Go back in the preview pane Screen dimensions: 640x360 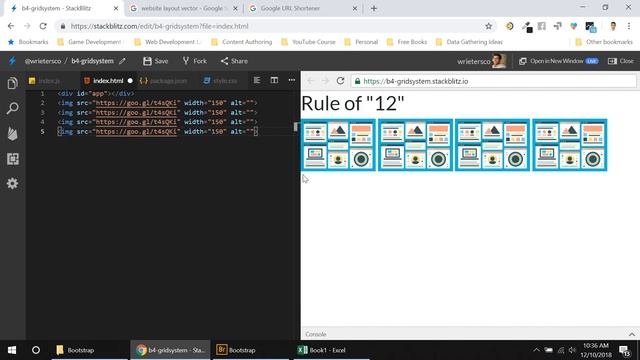(311, 81)
